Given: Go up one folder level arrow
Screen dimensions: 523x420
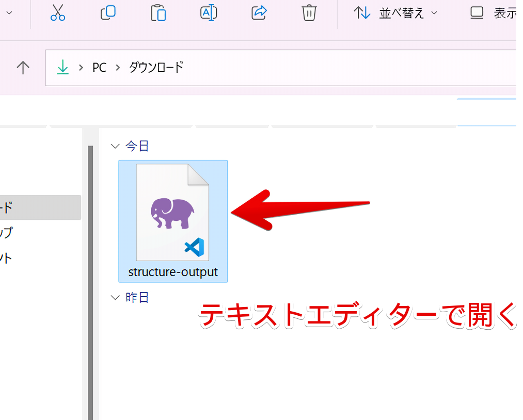Looking at the screenshot, I should coord(23,68).
